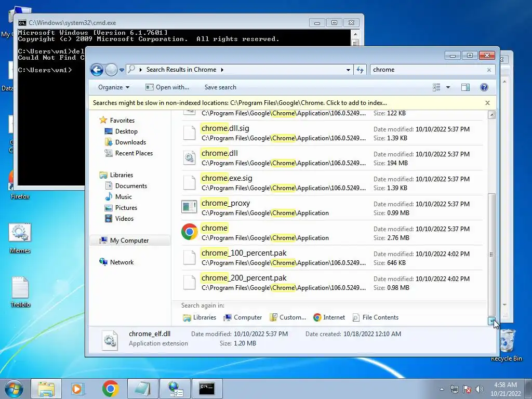
Task: Click Save search in the toolbar
Action: point(220,87)
